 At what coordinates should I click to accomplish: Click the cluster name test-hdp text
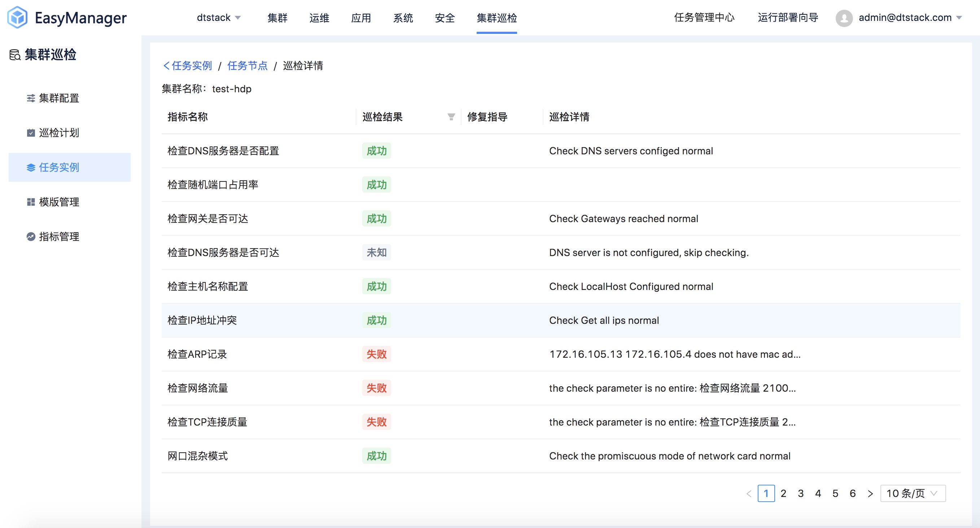tap(232, 89)
